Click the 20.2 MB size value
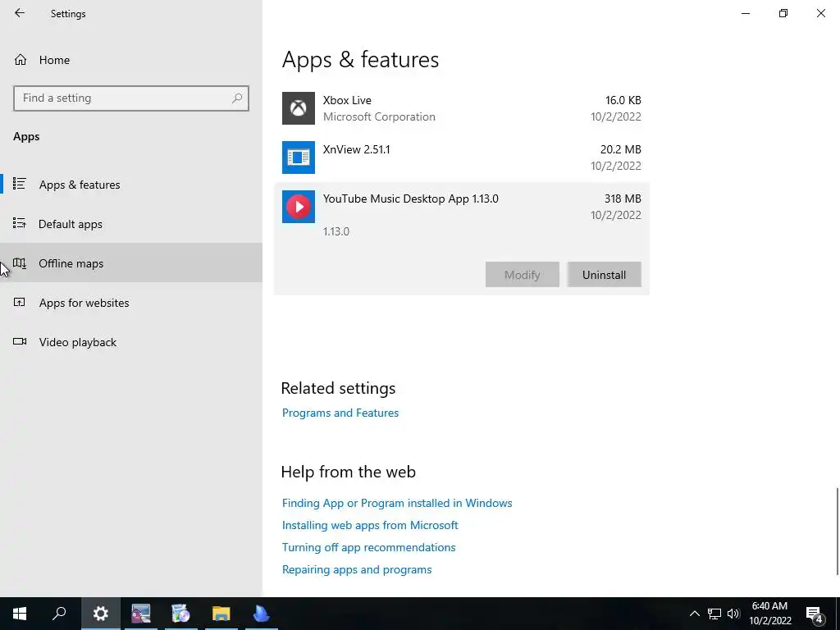The image size is (840, 630). pyautogui.click(x=620, y=149)
